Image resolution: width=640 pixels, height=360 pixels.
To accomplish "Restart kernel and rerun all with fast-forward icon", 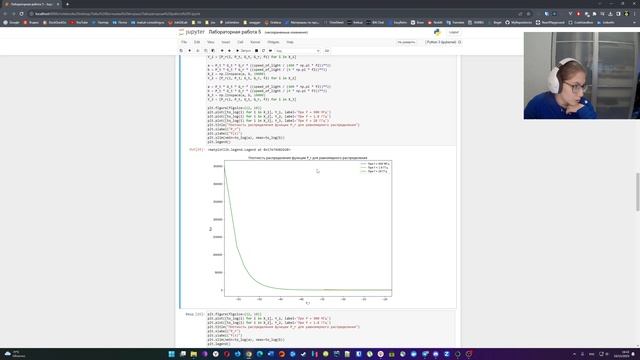I will (271, 51).
